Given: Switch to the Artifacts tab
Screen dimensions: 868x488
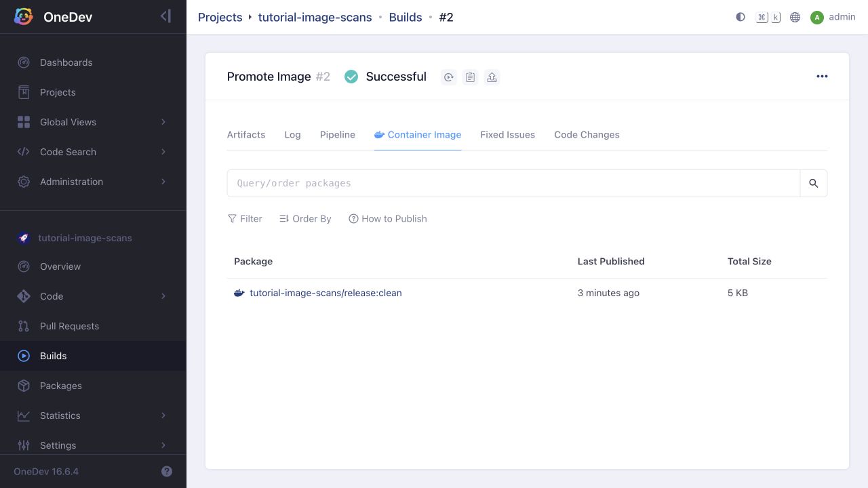Looking at the screenshot, I should click(246, 135).
